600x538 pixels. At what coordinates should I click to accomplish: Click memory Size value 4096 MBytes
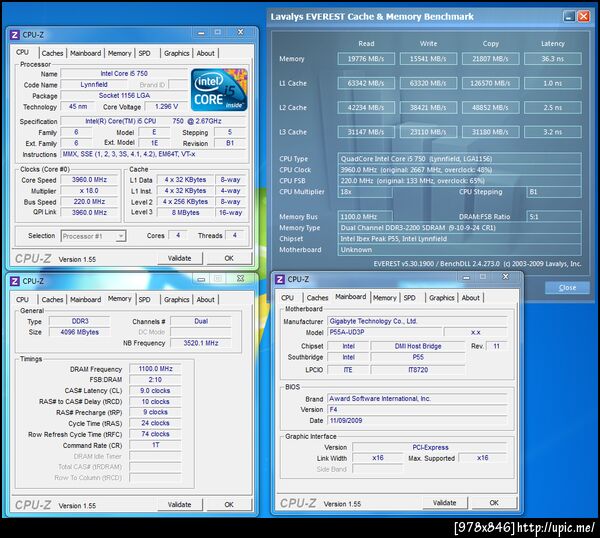[x=80, y=332]
